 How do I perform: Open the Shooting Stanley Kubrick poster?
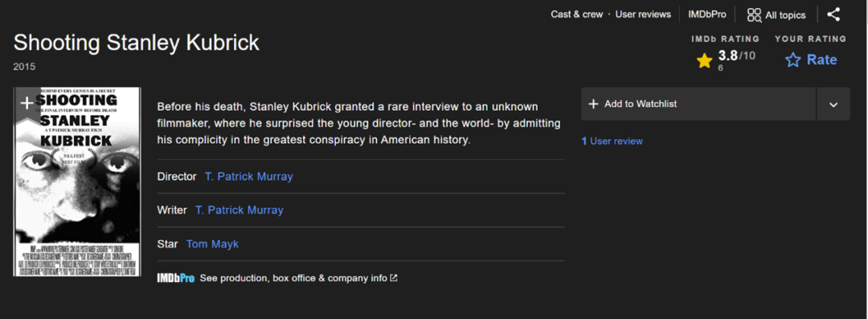point(77,181)
